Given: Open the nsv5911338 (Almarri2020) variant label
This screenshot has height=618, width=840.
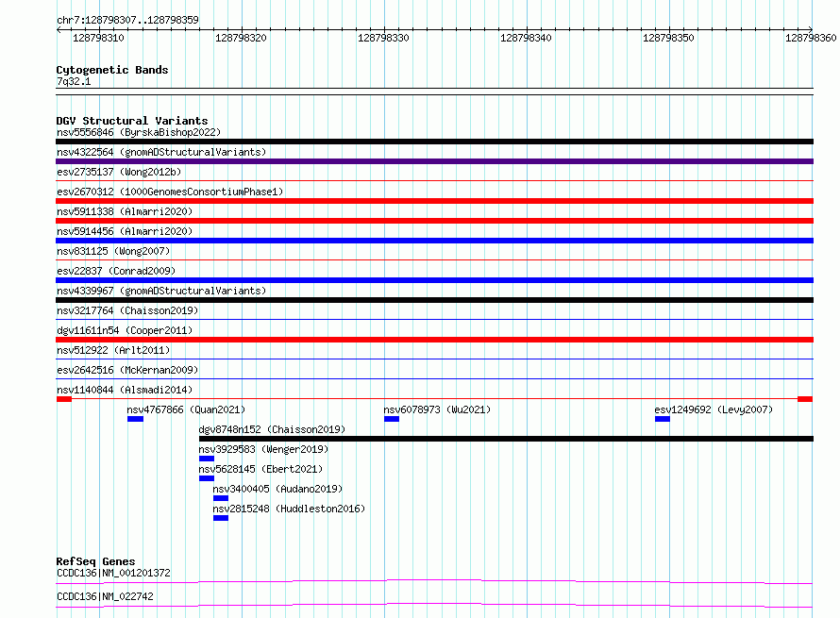Looking at the screenshot, I should [x=125, y=211].
